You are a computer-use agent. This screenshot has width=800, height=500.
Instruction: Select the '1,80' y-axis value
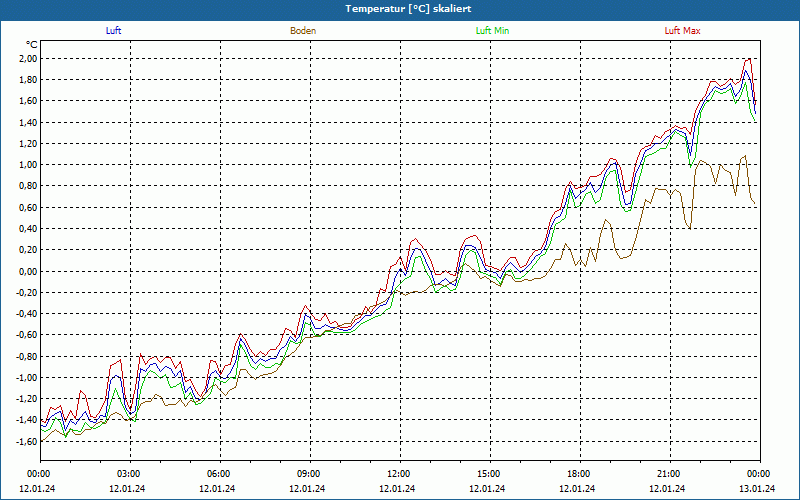tap(28, 80)
